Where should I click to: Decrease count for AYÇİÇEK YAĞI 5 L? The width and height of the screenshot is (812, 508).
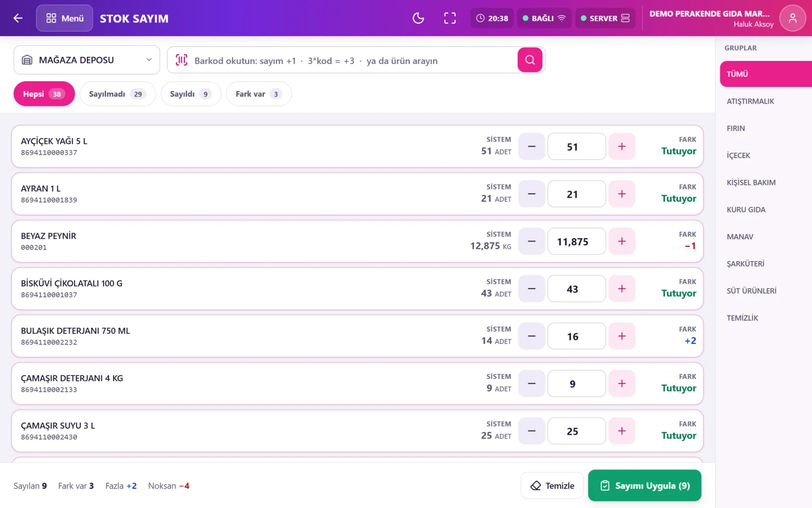tap(531, 146)
